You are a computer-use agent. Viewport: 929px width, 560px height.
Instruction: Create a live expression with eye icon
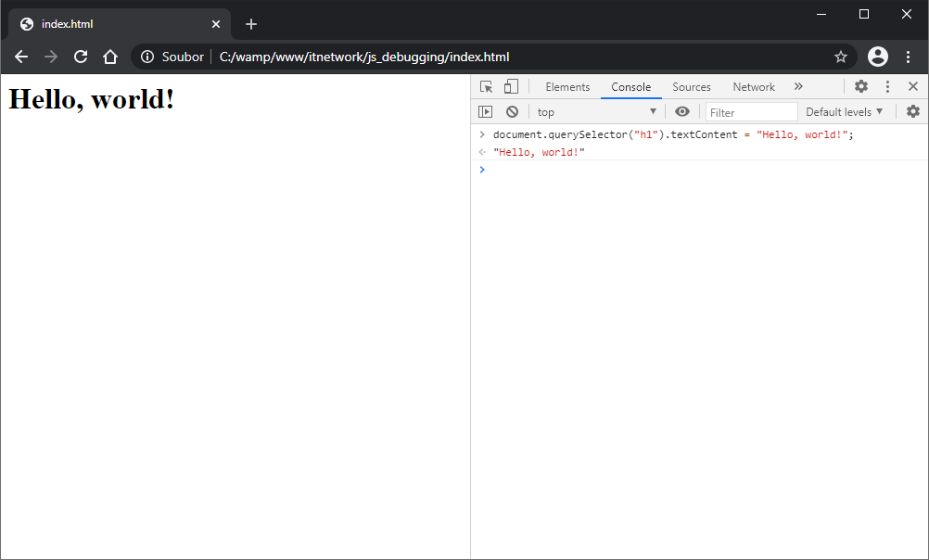pyautogui.click(x=682, y=112)
